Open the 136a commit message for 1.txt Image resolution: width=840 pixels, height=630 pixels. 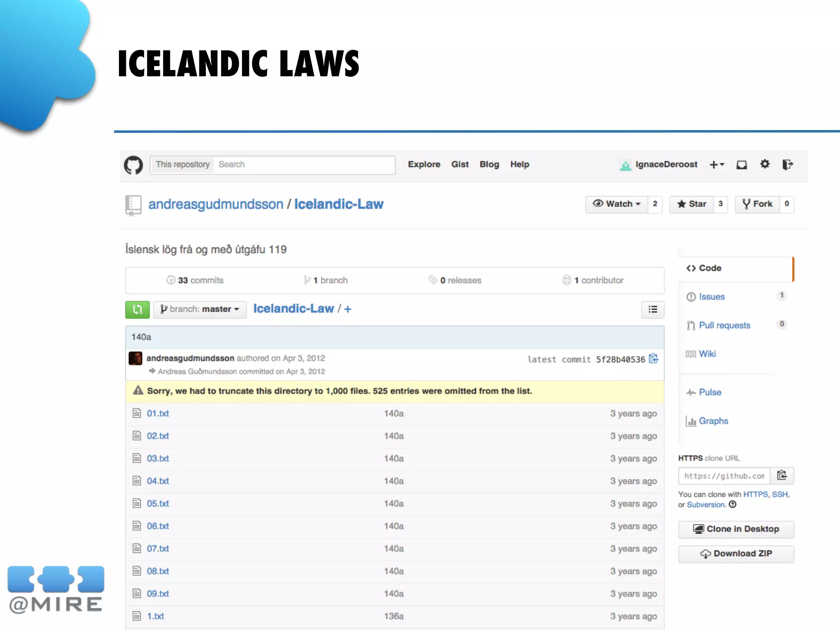[394, 616]
